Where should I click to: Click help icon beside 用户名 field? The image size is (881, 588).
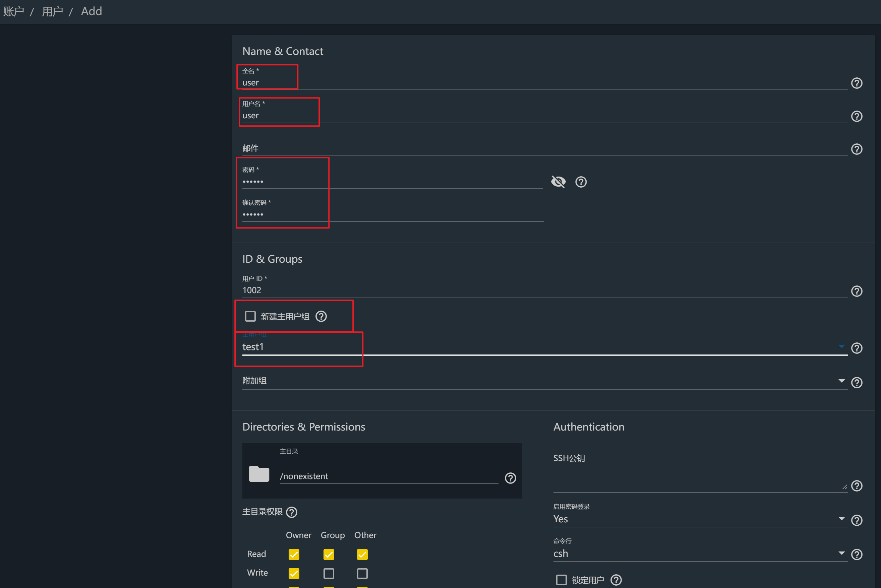(x=856, y=116)
